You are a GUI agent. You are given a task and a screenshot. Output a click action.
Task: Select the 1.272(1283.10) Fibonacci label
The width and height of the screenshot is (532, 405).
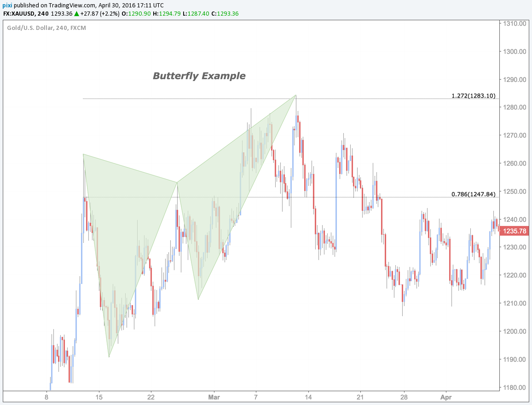click(x=473, y=96)
